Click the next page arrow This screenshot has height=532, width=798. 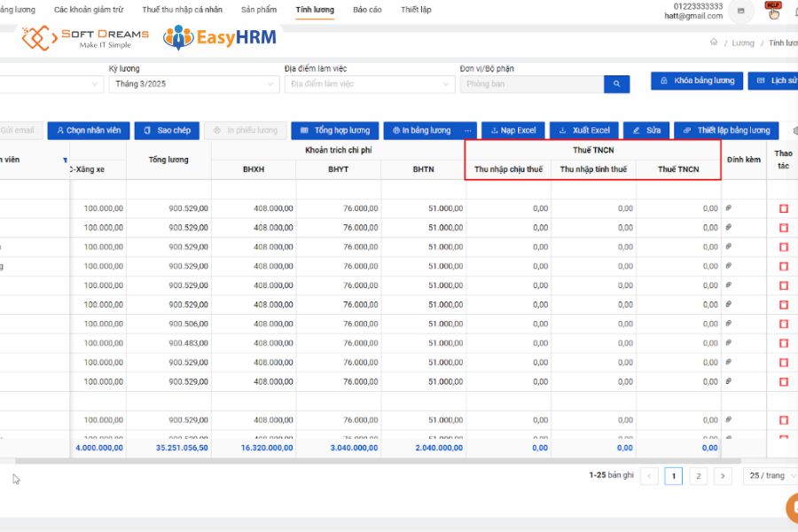click(x=723, y=476)
